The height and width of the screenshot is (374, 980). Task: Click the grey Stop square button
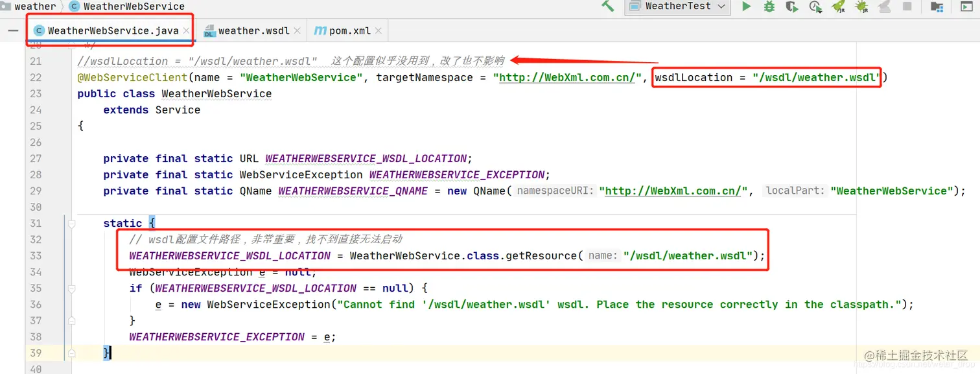tap(907, 6)
